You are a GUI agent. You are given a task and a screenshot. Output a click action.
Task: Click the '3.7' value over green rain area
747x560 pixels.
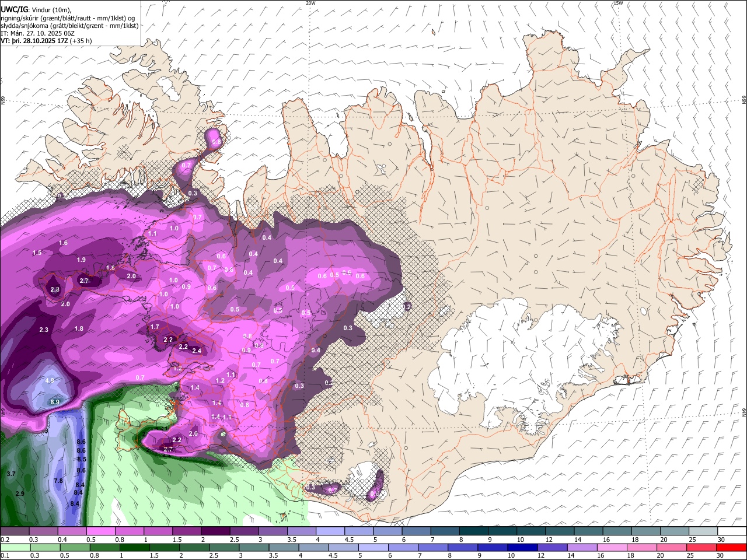pyautogui.click(x=11, y=474)
